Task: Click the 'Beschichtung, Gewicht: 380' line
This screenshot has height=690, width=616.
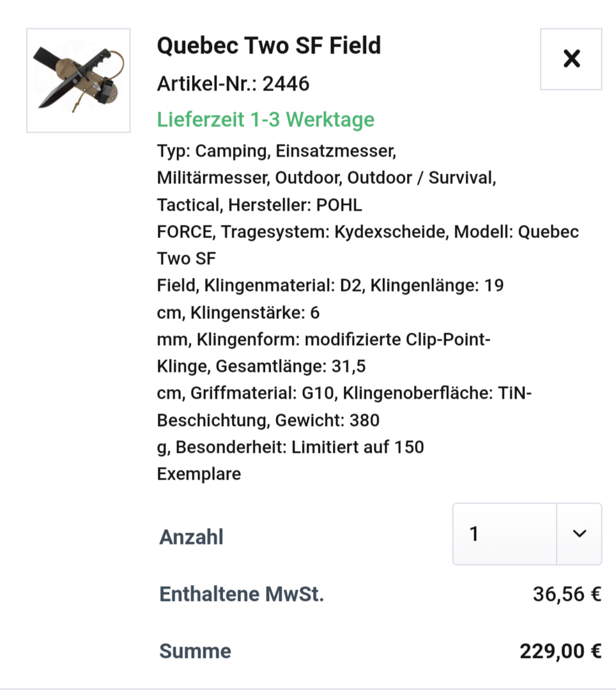Action: [x=268, y=420]
